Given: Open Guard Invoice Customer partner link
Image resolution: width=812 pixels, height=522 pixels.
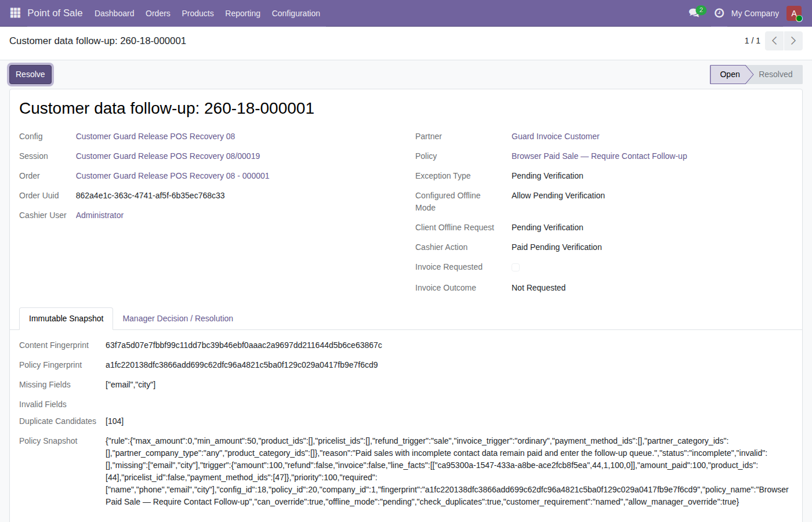Looking at the screenshot, I should click(x=556, y=136).
